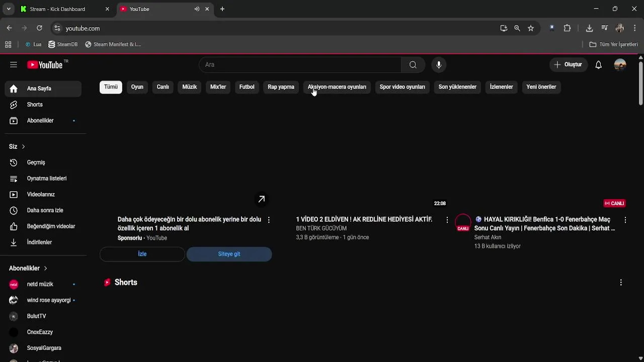Open the sponsored ad external link arrow
The width and height of the screenshot is (644, 362).
(262, 200)
